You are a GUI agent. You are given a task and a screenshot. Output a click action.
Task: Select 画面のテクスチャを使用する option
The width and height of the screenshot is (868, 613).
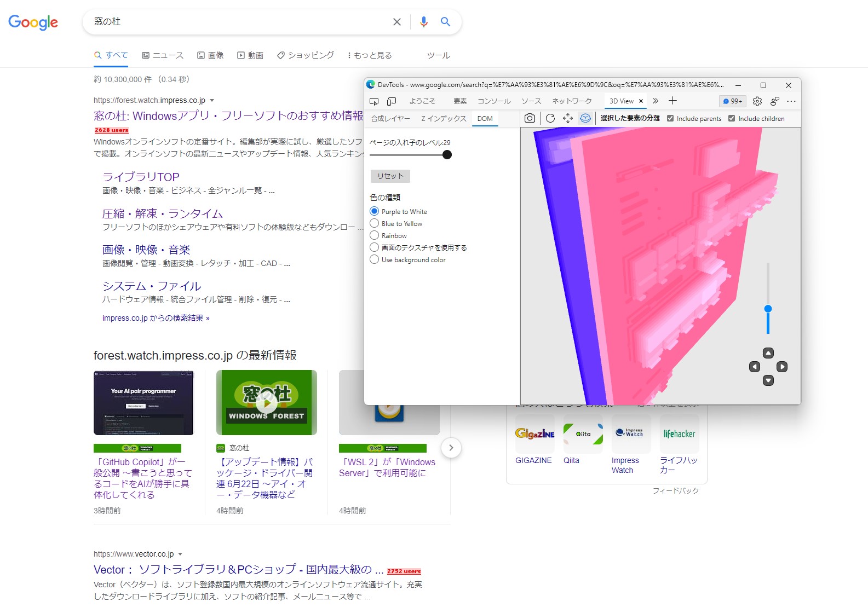pos(375,247)
